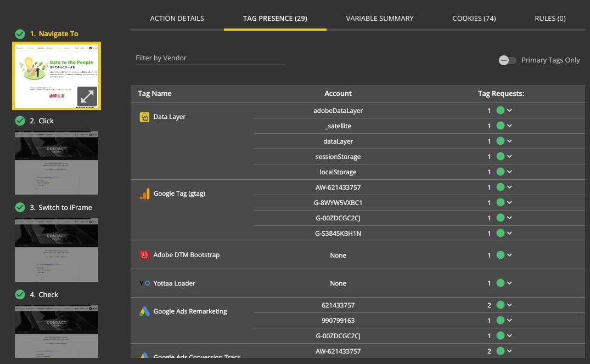Open the screenshot thumbnail under step 2 Click

tap(57, 163)
